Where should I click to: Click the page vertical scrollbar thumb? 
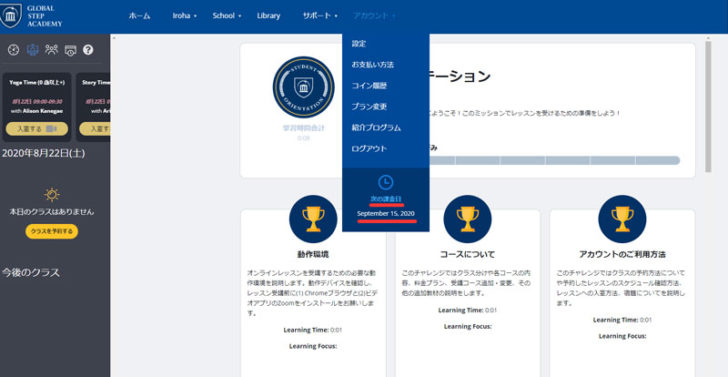tap(708, 107)
